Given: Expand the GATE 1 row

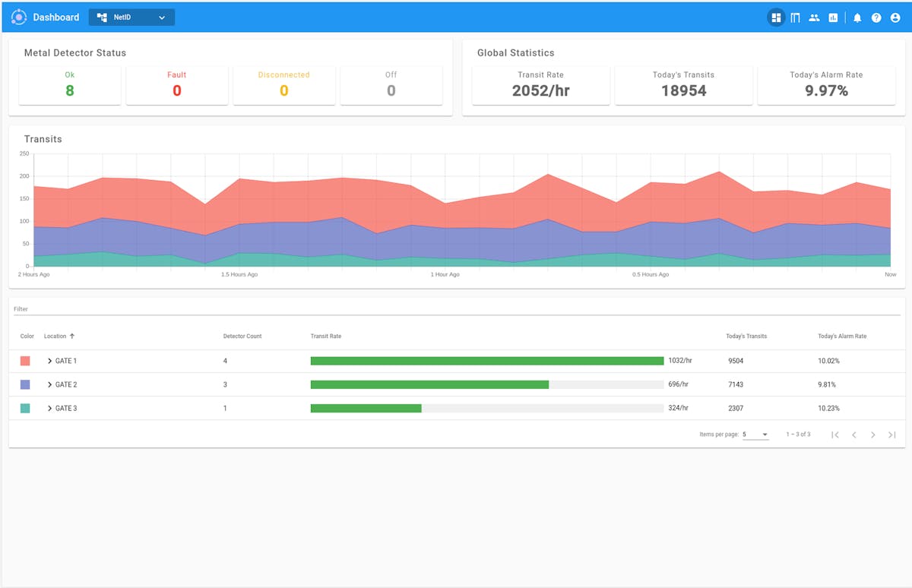Looking at the screenshot, I should pos(49,361).
